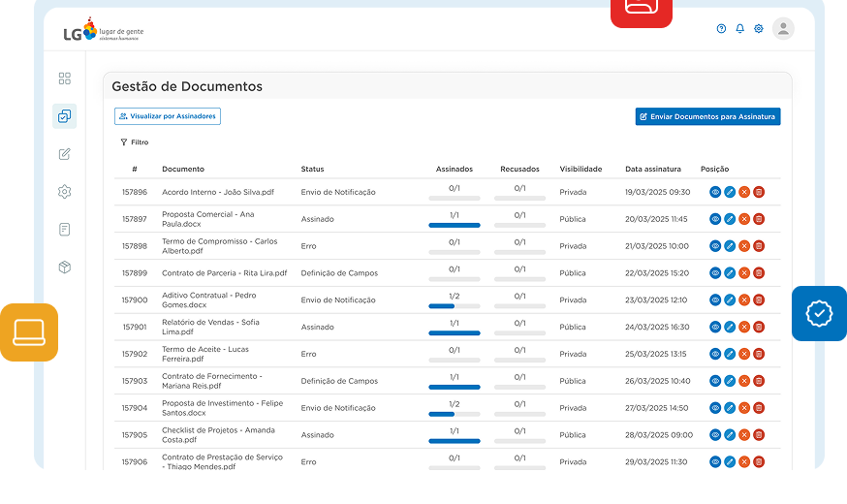Open the pencil edit icon in sidebar
Screen dimensions: 847x504
click(65, 154)
